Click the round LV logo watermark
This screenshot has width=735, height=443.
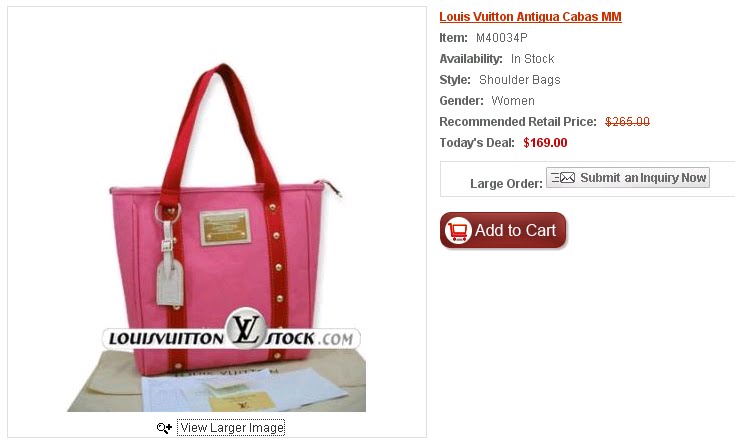pos(246,329)
